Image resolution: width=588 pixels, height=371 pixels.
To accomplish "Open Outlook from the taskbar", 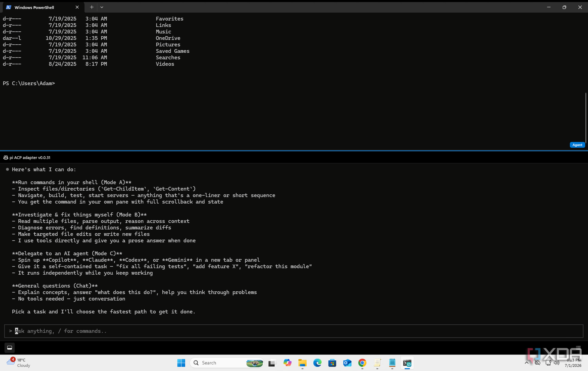I will pos(347,363).
